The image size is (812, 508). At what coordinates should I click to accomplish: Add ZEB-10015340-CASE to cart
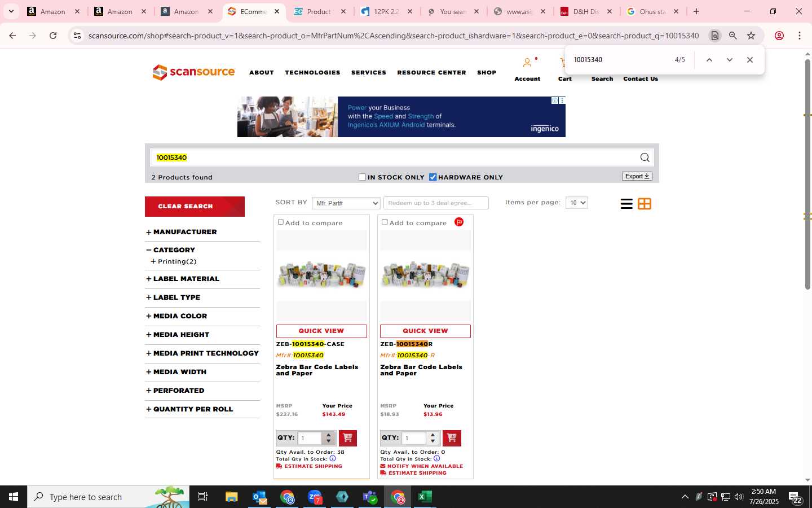(348, 438)
